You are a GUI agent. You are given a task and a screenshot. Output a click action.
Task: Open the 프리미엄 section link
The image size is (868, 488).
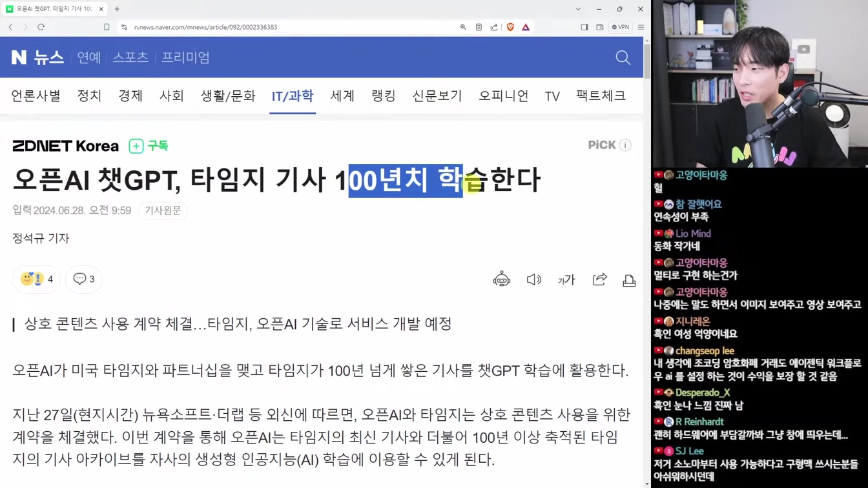point(185,57)
